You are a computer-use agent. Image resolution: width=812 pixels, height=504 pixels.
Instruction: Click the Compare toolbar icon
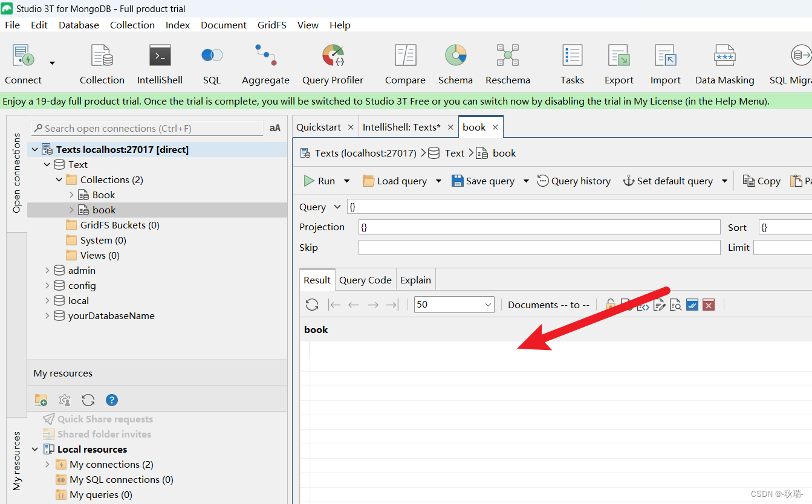pos(405,56)
